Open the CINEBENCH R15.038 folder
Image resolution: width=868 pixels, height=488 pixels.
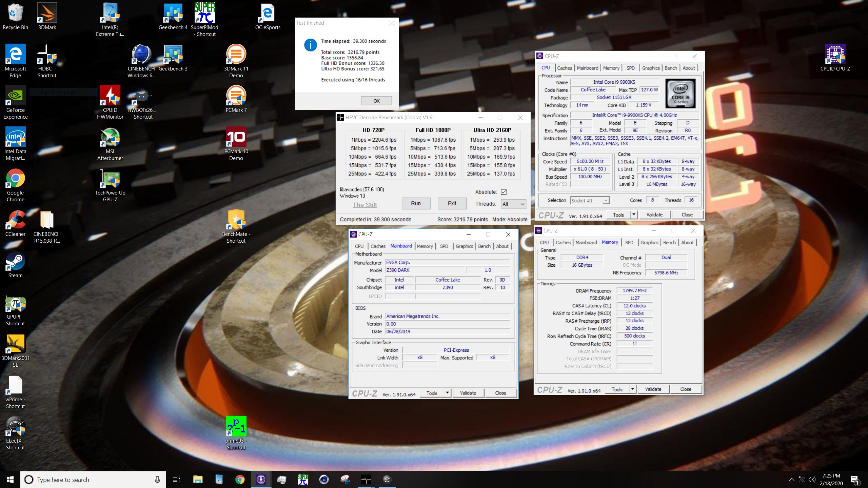click(47, 226)
